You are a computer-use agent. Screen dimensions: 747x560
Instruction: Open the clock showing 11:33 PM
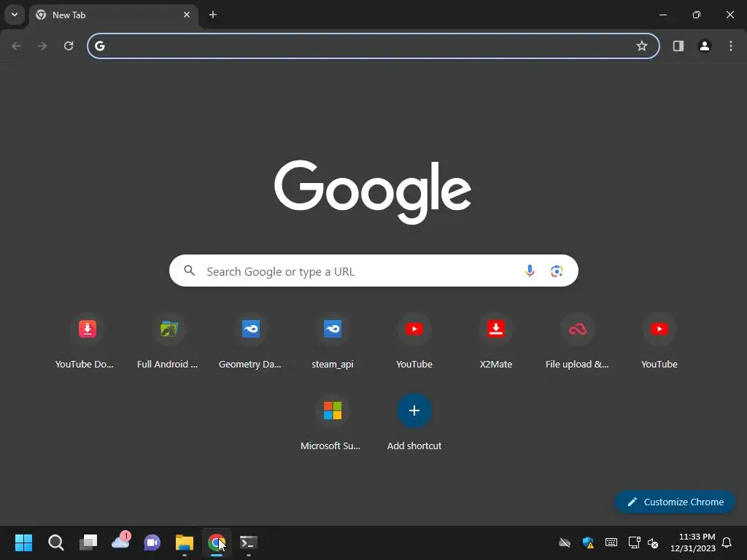tap(693, 542)
